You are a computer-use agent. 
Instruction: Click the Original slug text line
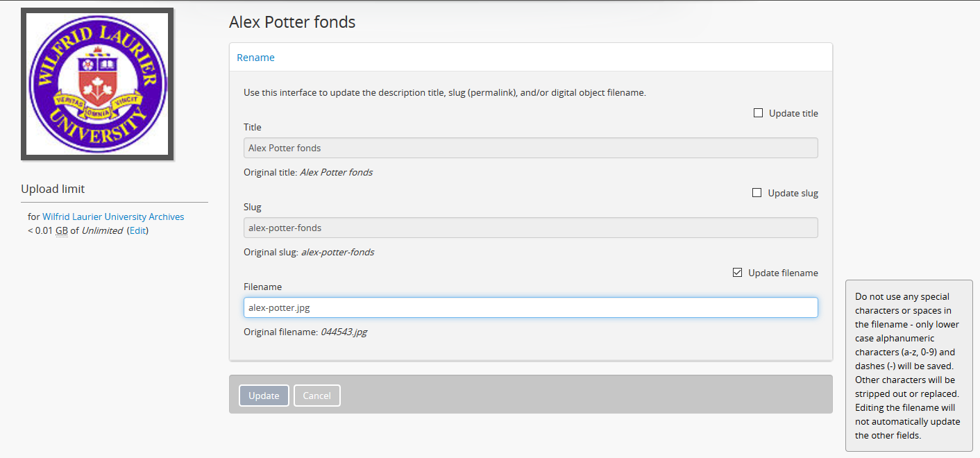pos(309,252)
